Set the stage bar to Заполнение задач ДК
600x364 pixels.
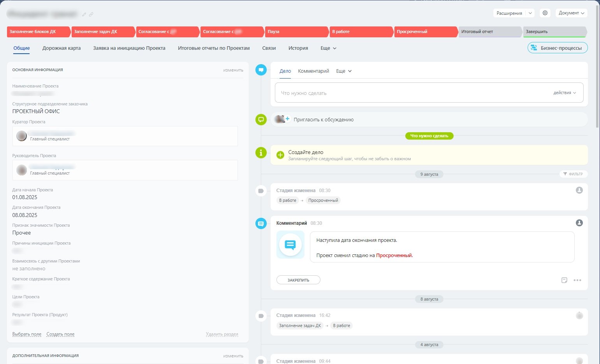click(x=103, y=31)
